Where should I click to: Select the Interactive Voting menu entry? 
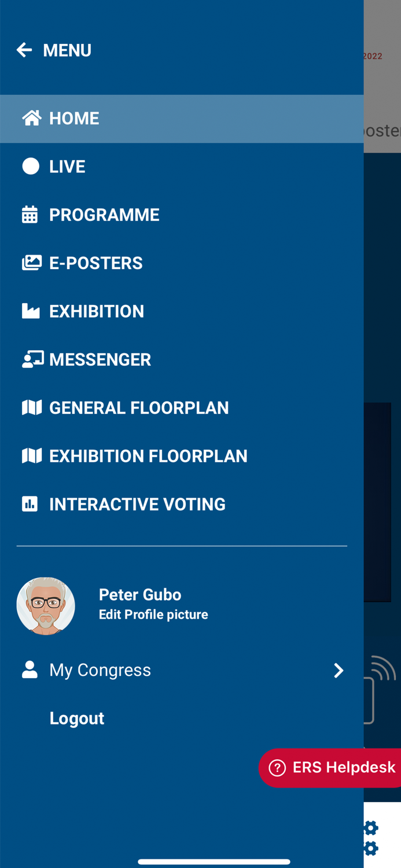tap(137, 504)
